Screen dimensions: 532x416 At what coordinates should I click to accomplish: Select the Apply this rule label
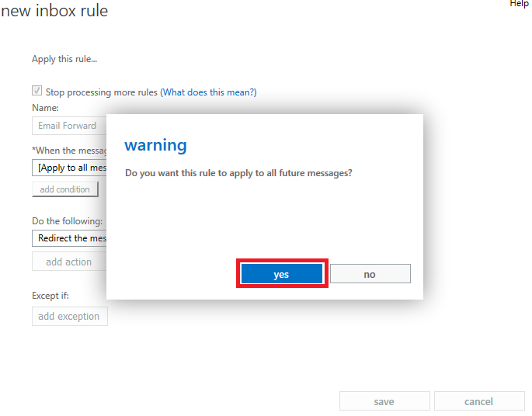point(64,59)
